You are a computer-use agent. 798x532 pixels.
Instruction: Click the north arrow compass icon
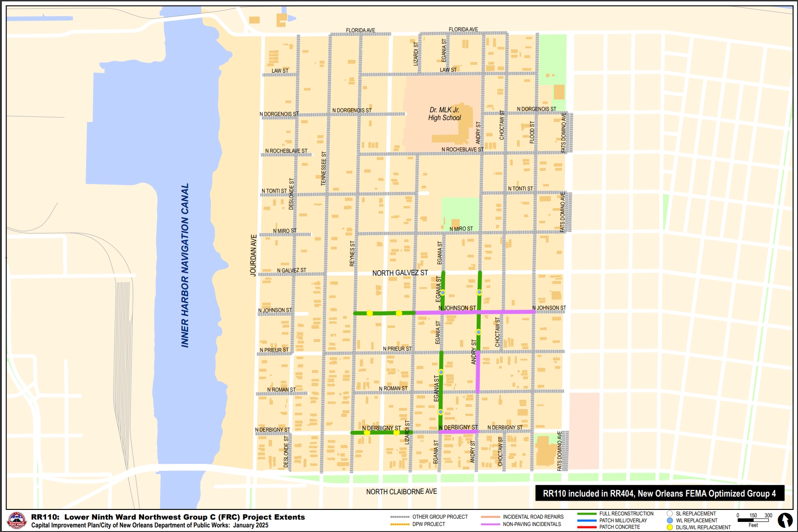785,520
